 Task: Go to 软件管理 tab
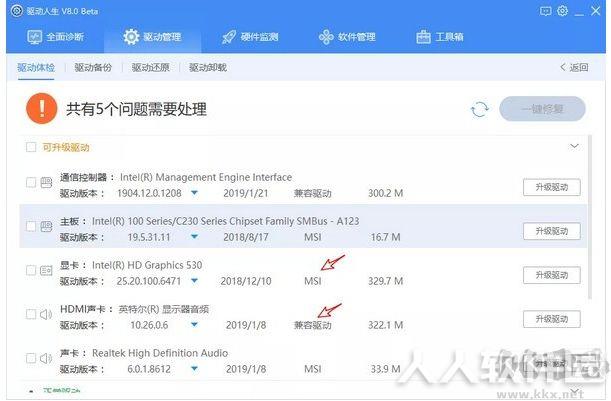347,37
